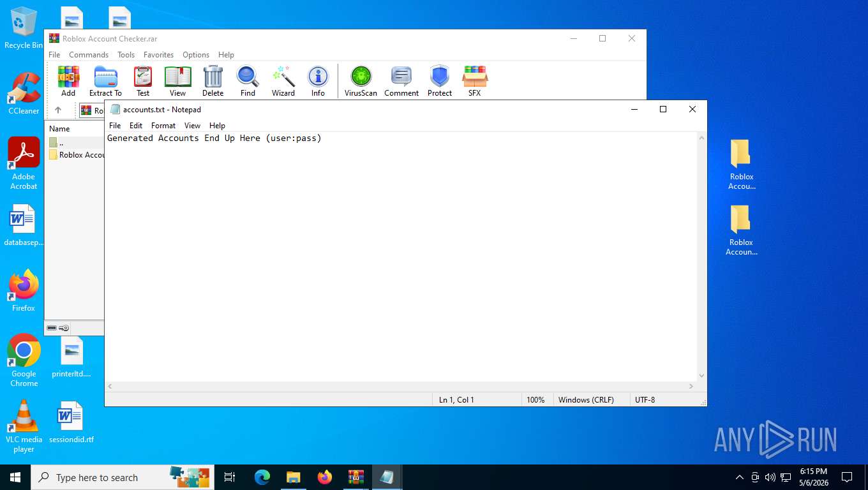Select the Firefox desktop shortcut
This screenshot has height=490, width=868.
(x=24, y=290)
